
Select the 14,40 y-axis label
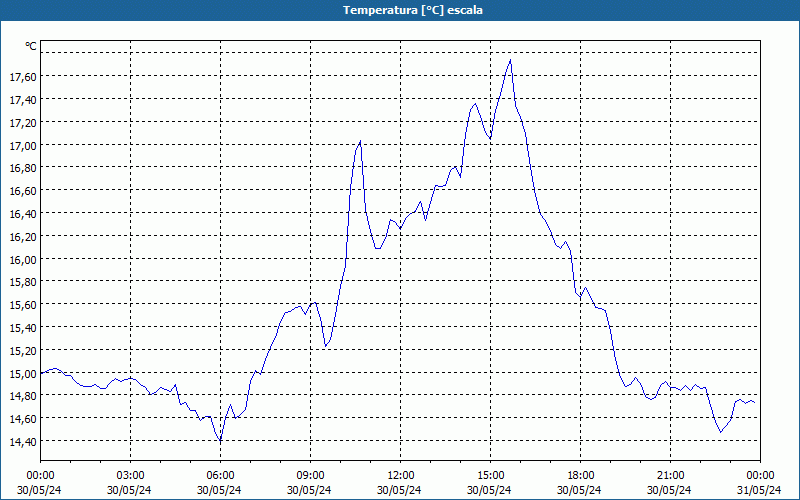[x=23, y=442]
